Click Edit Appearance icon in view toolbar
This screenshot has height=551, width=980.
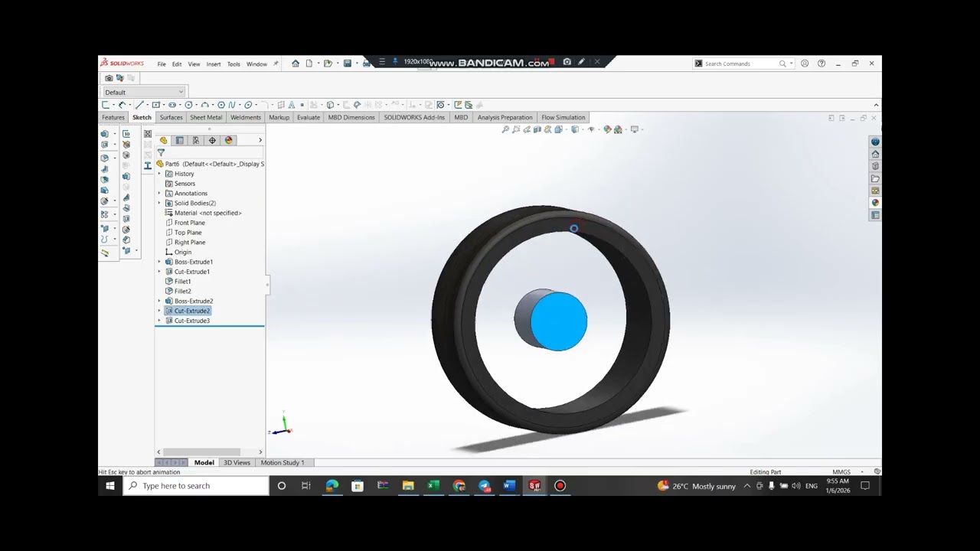(x=607, y=129)
